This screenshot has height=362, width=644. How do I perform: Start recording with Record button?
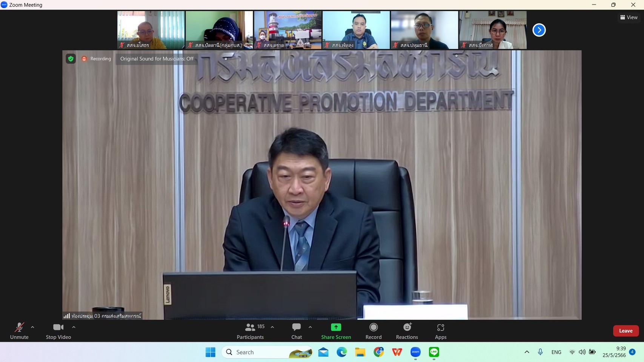point(373,331)
